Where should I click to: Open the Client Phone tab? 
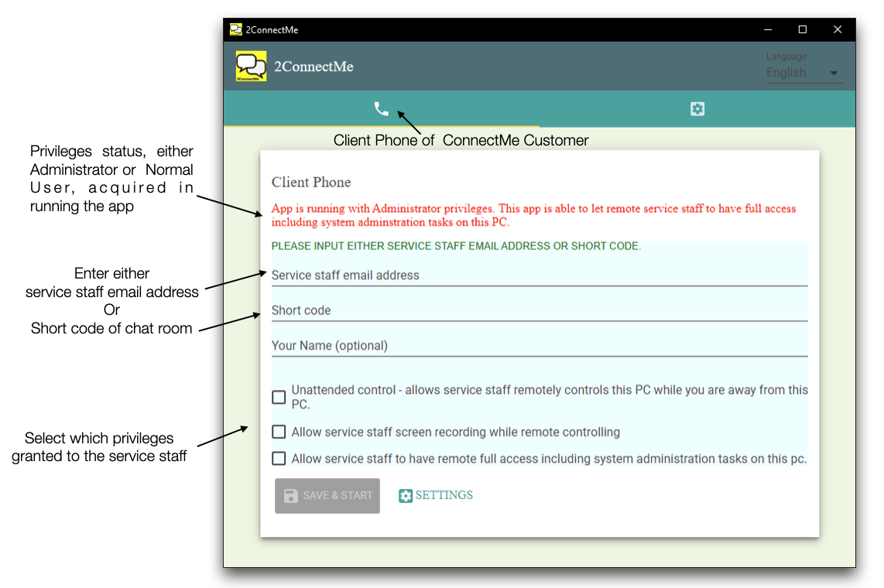pos(382,108)
